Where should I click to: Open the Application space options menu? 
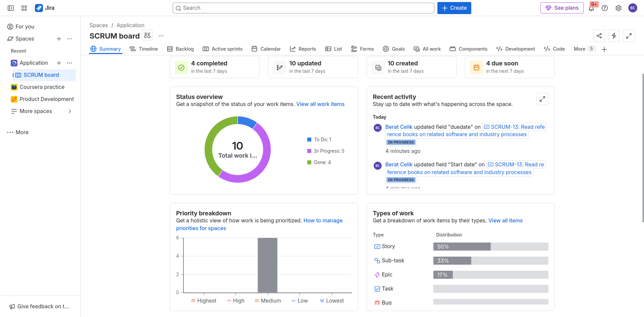(70, 63)
